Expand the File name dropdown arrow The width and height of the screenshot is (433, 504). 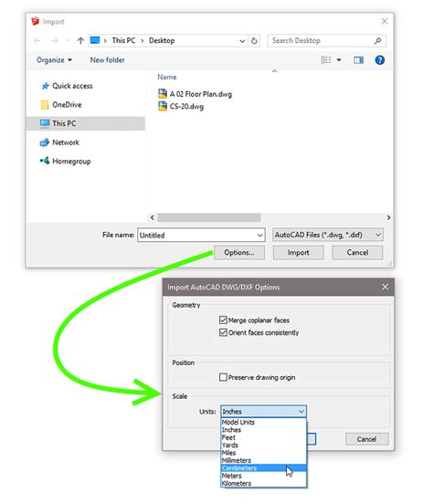click(260, 236)
